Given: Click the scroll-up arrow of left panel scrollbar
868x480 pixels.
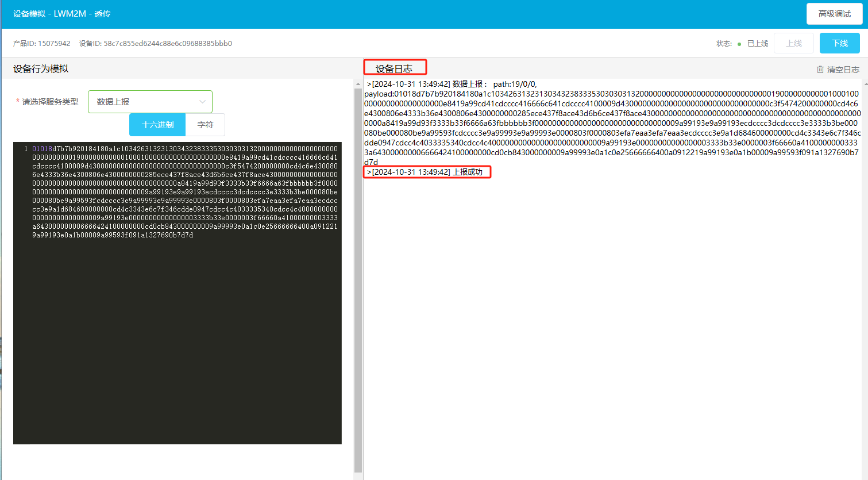Looking at the screenshot, I should tap(358, 84).
